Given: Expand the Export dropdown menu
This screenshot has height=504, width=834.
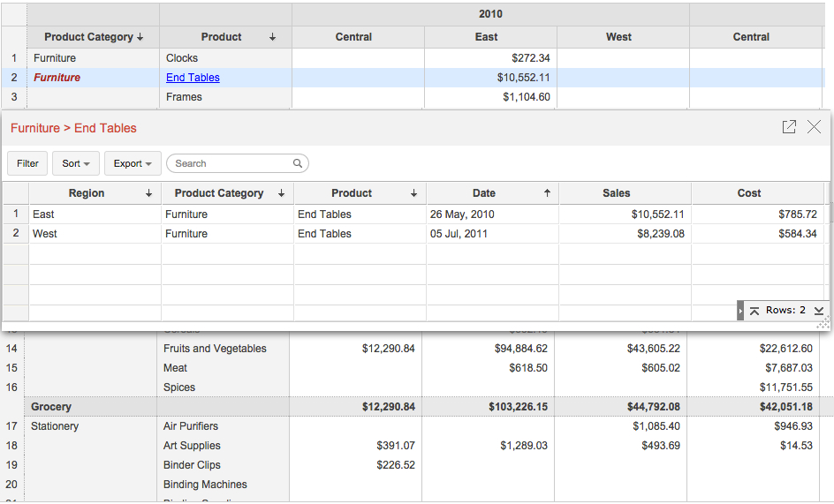Looking at the screenshot, I should tap(133, 163).
